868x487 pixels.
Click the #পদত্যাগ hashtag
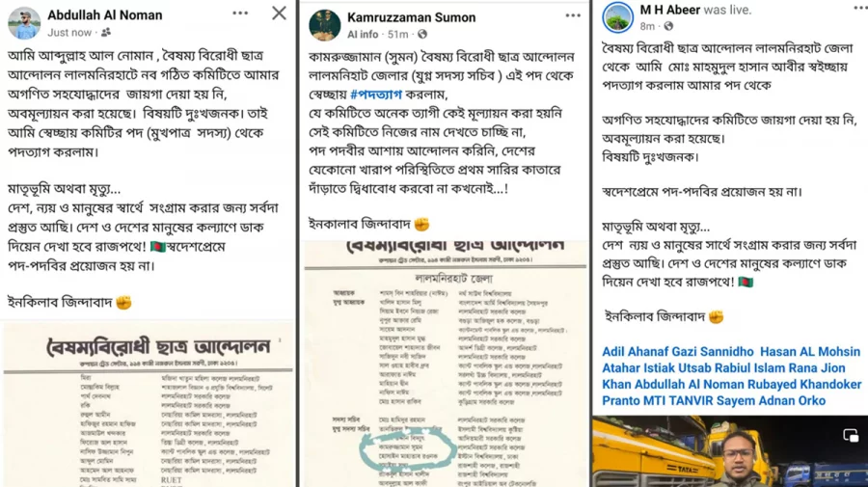tap(376, 95)
